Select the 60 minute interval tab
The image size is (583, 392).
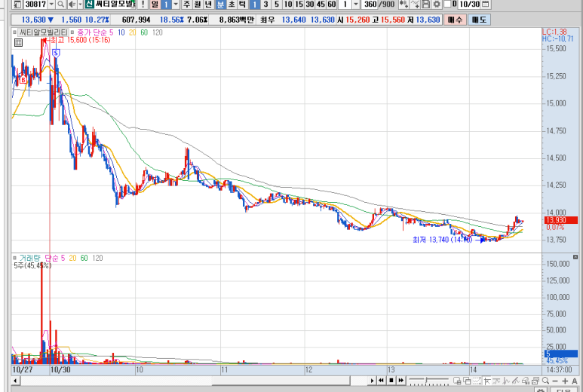332,4
